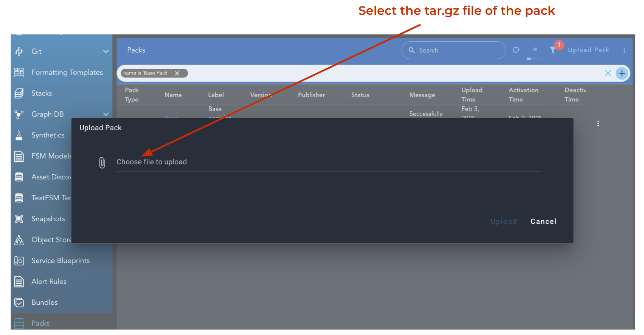Click the paperclip attachment icon
This screenshot has width=644, height=335.
click(102, 162)
